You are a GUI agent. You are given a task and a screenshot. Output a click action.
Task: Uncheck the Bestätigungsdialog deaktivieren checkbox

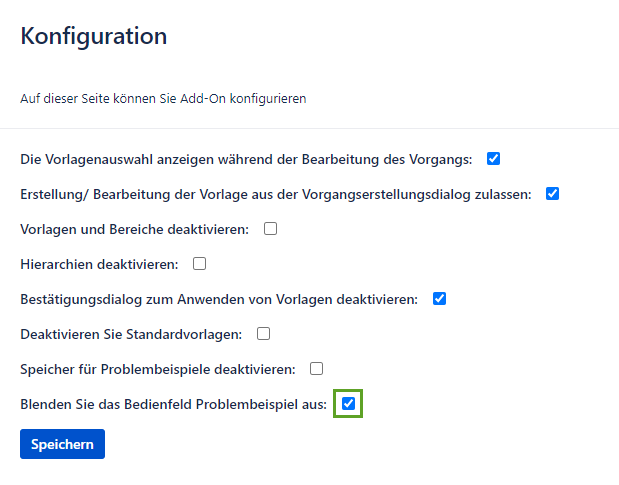pos(439,298)
